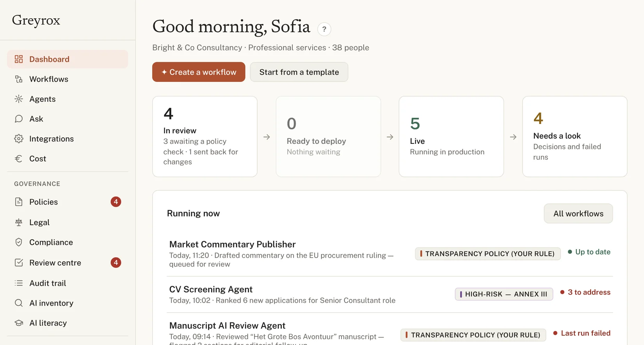644x345 pixels.
Task: Click the Review centre badge 4
Action: (x=116, y=263)
